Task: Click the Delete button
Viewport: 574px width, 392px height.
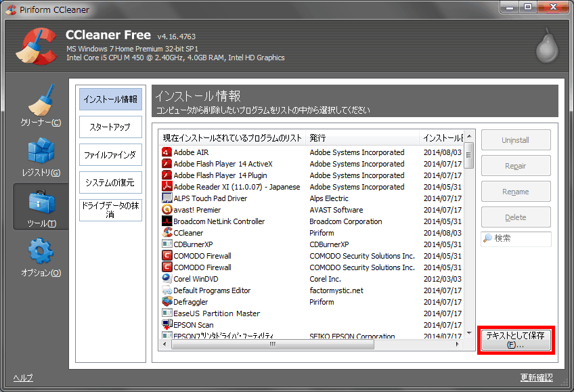Action: tap(515, 217)
